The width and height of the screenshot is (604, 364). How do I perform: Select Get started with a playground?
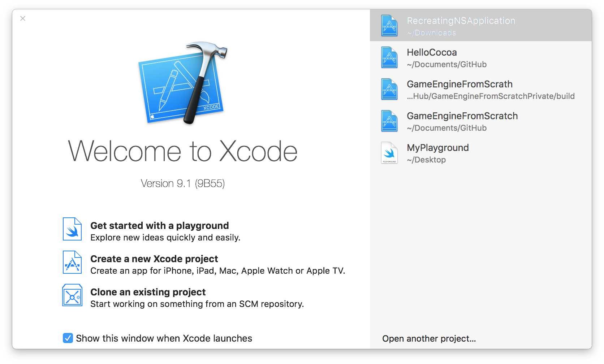pos(159,226)
